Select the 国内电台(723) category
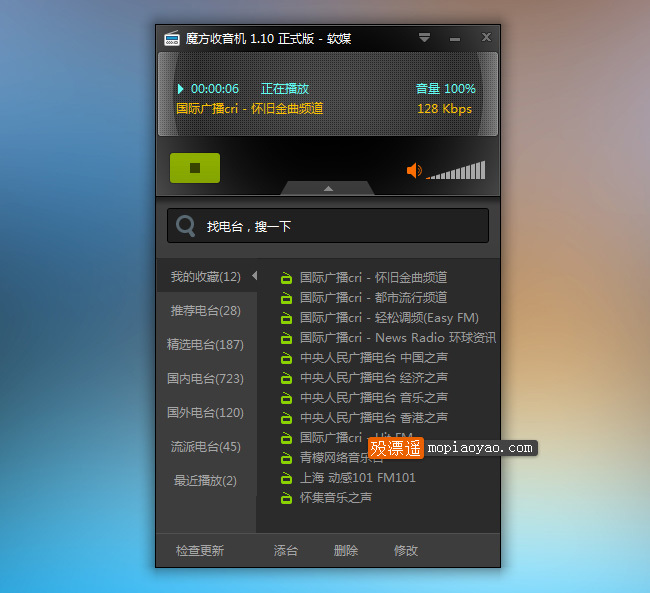The height and width of the screenshot is (593, 650). pyautogui.click(x=206, y=379)
